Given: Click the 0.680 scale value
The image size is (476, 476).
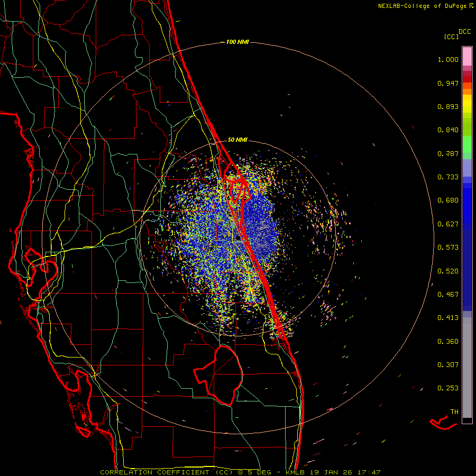Looking at the screenshot, I should tap(448, 200).
